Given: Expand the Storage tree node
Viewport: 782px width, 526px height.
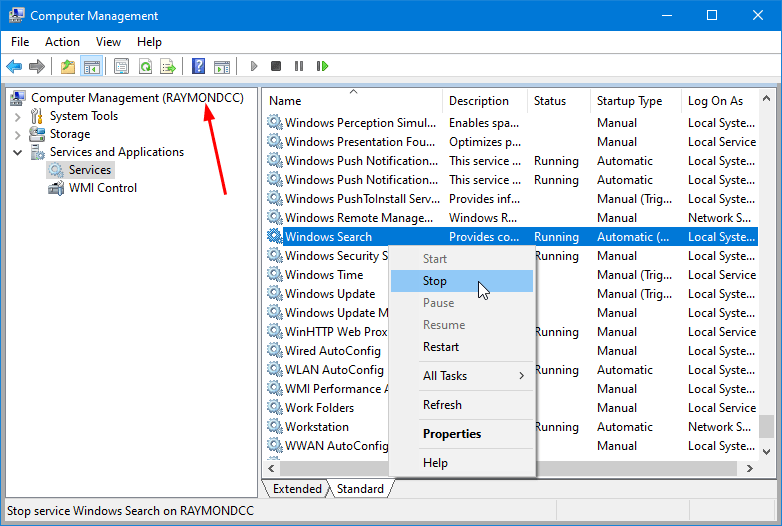Looking at the screenshot, I should (x=17, y=135).
